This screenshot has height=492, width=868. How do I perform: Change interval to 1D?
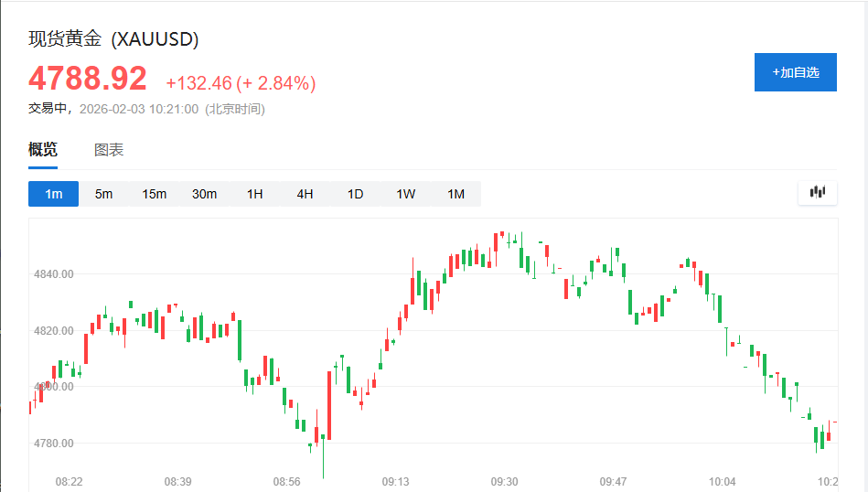[x=355, y=194]
